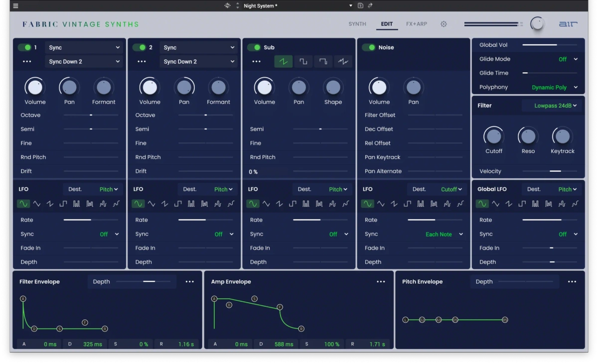Screen dimensions: 598x364
Task: Open oscillator 2 Sync Down 2 dropdown
Action: pyautogui.click(x=199, y=62)
